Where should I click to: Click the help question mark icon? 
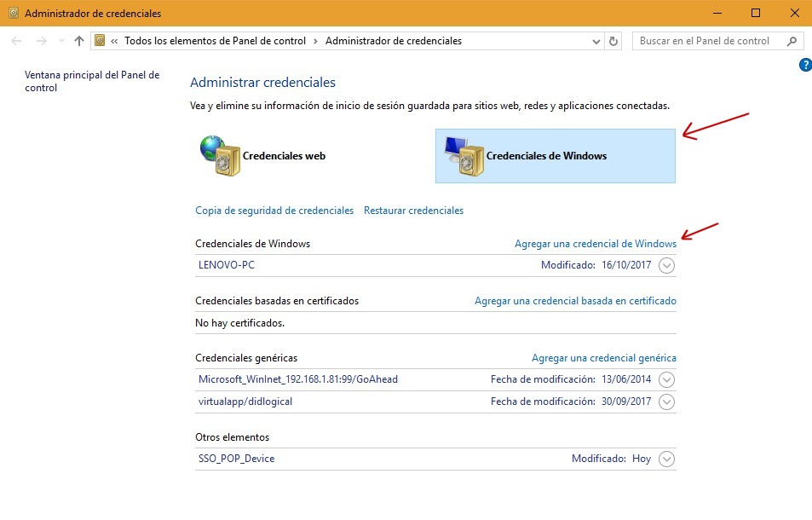click(x=805, y=65)
